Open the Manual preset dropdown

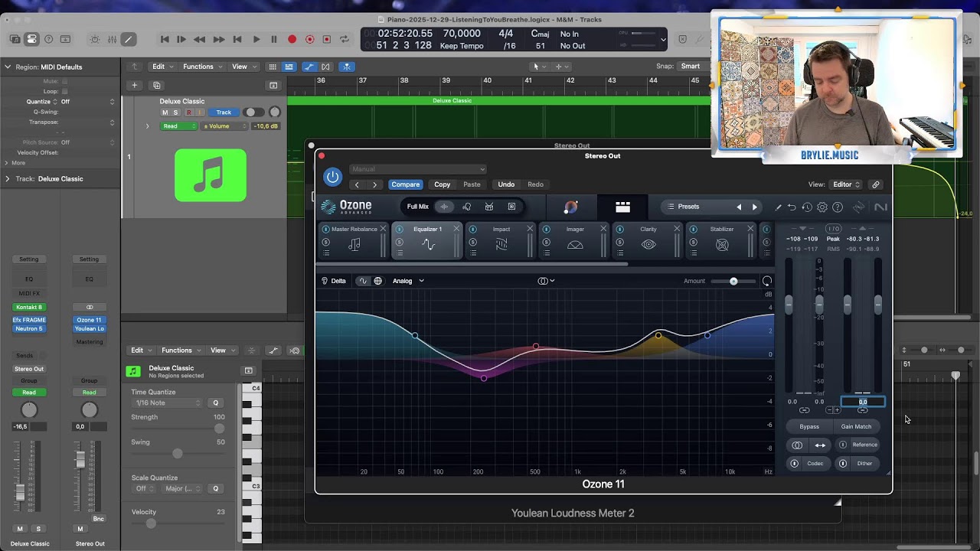click(x=418, y=169)
